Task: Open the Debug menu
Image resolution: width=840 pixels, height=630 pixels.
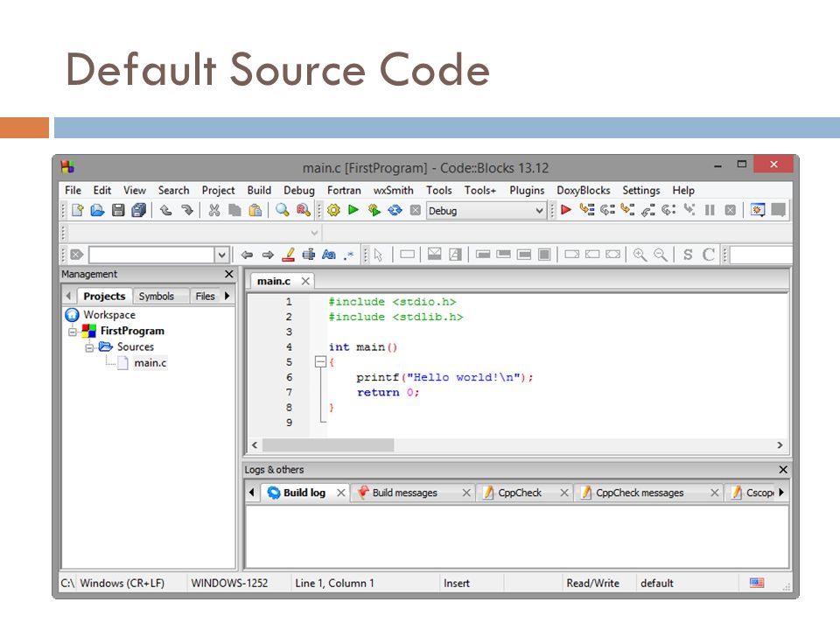Action: point(299,190)
